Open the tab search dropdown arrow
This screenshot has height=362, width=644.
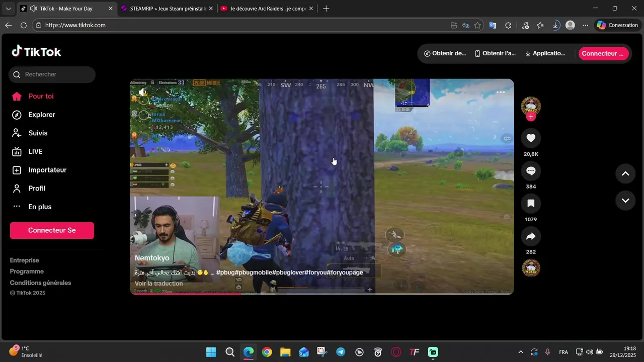[8, 9]
